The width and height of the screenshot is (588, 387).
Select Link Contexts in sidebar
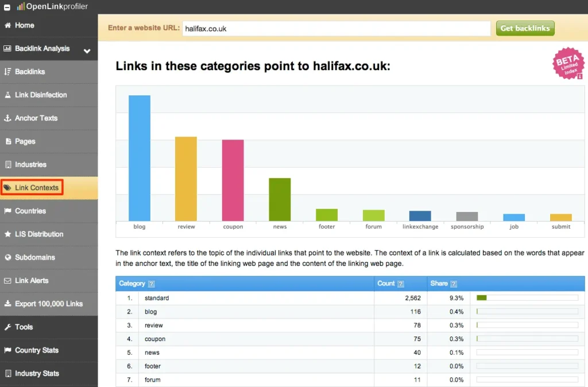(x=49, y=188)
